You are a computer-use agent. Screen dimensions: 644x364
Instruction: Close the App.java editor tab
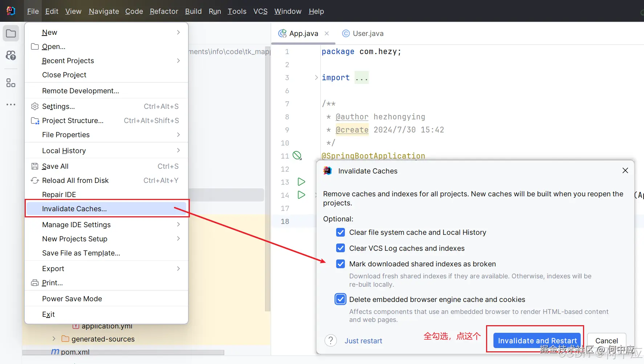327,33
